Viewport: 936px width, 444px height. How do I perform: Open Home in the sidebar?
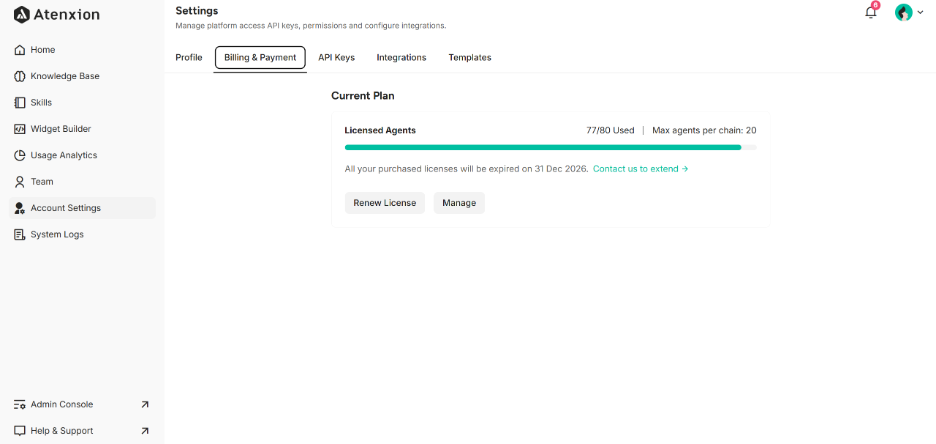coord(82,50)
